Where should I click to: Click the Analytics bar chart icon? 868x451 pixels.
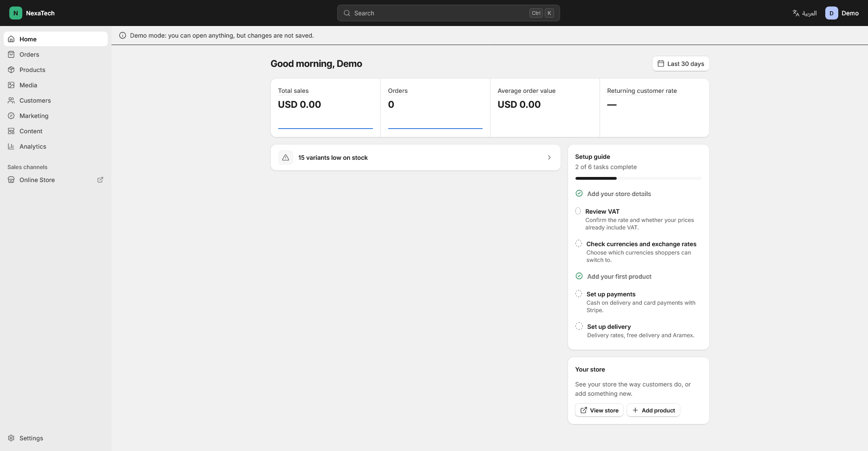point(11,146)
